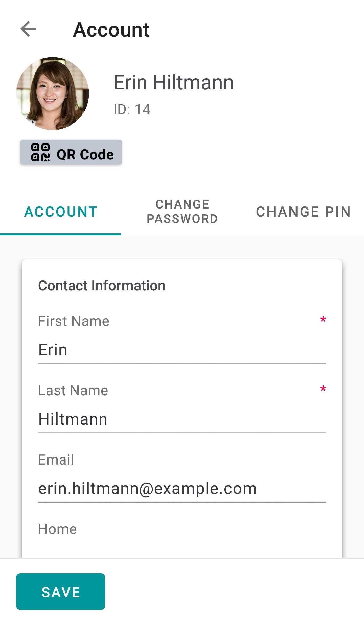Screen dimensions: 364x624
Task: Open Erin's circular profile photo
Action: tap(53, 93)
